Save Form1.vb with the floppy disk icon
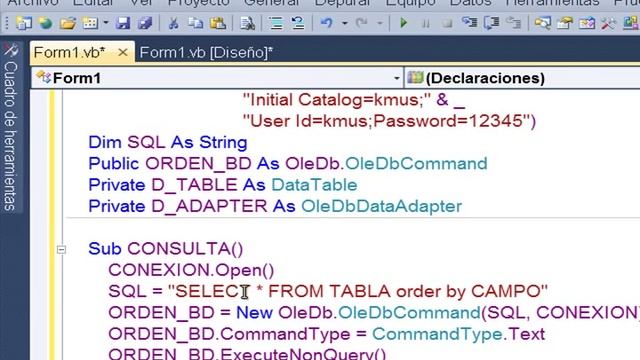 [123, 23]
